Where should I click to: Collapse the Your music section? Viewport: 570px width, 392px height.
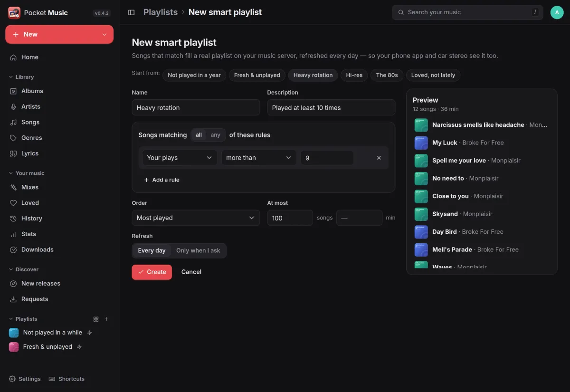tap(27, 173)
